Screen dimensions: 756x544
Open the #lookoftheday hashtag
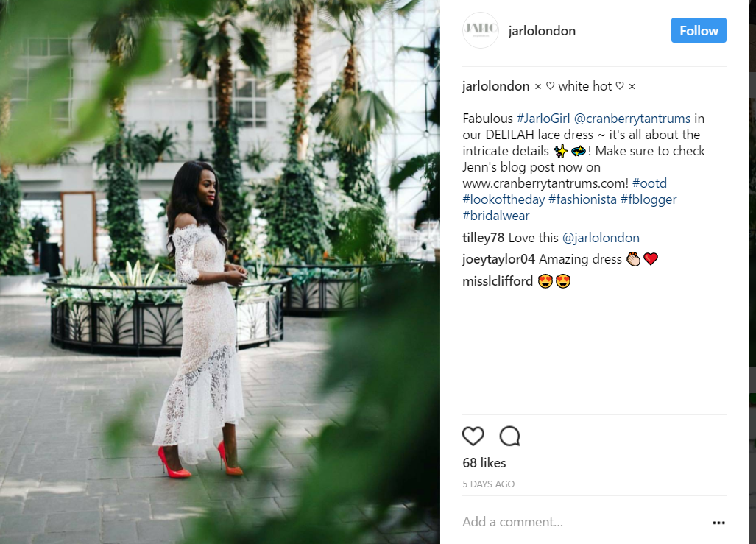(x=504, y=199)
